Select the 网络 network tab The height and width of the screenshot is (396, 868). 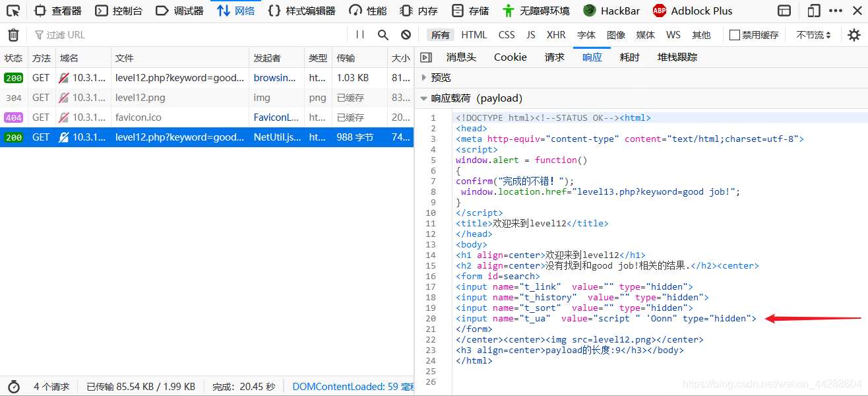236,11
